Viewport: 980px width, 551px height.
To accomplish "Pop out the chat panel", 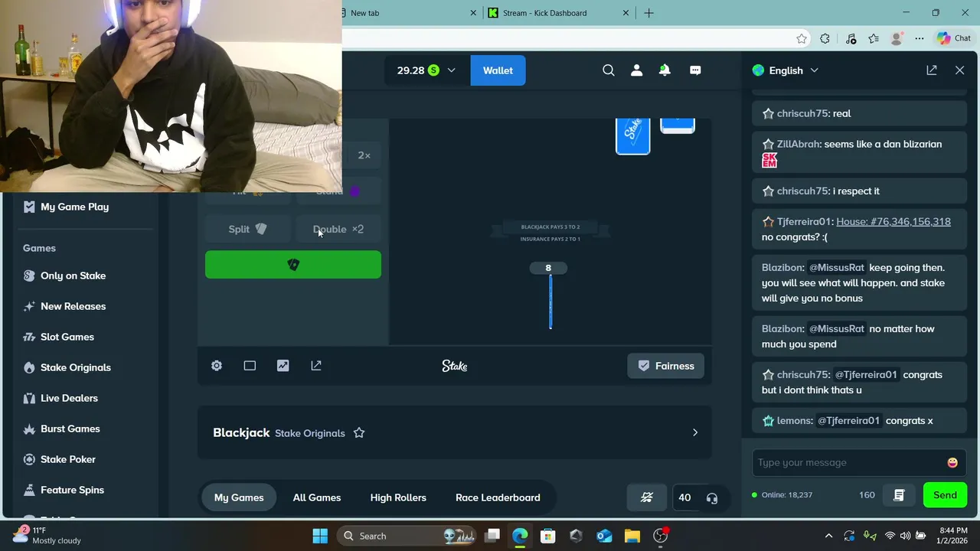I will tap(932, 70).
